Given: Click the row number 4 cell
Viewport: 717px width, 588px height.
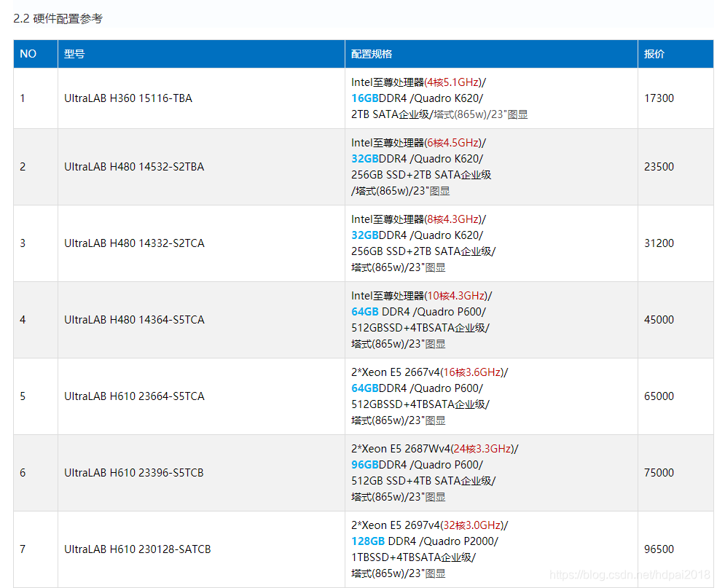Looking at the screenshot, I should (36, 320).
